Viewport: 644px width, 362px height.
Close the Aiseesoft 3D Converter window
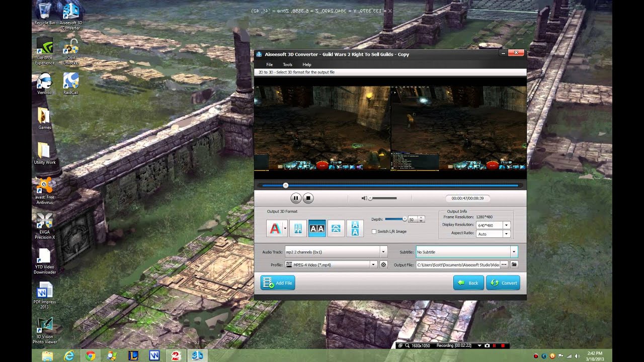(x=516, y=52)
